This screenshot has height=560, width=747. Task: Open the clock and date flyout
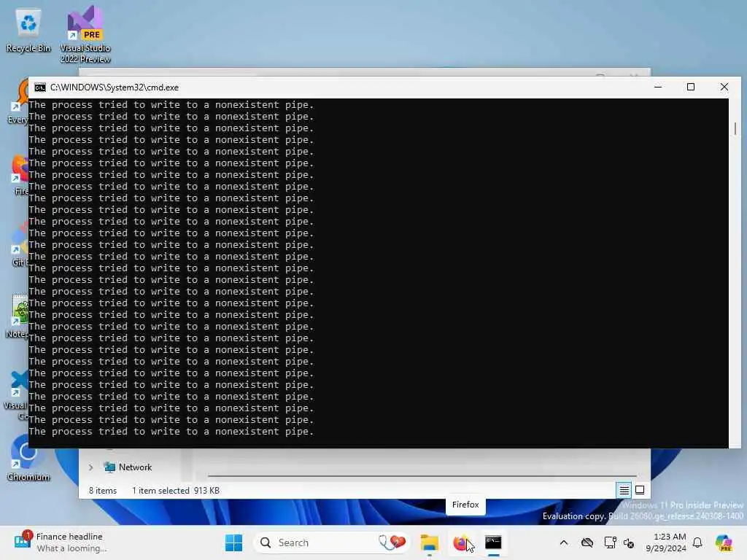tap(666, 542)
